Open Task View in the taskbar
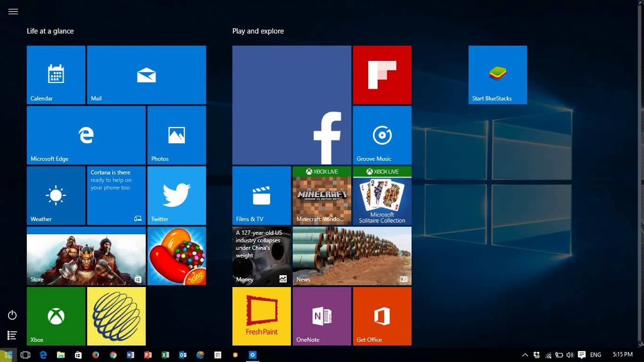644x362 pixels. tap(25, 355)
